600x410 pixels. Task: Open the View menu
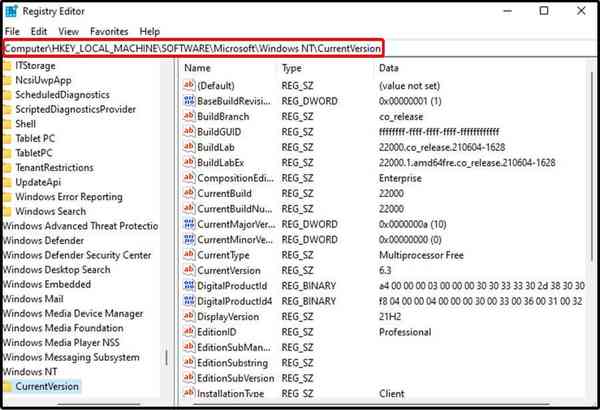(68, 31)
